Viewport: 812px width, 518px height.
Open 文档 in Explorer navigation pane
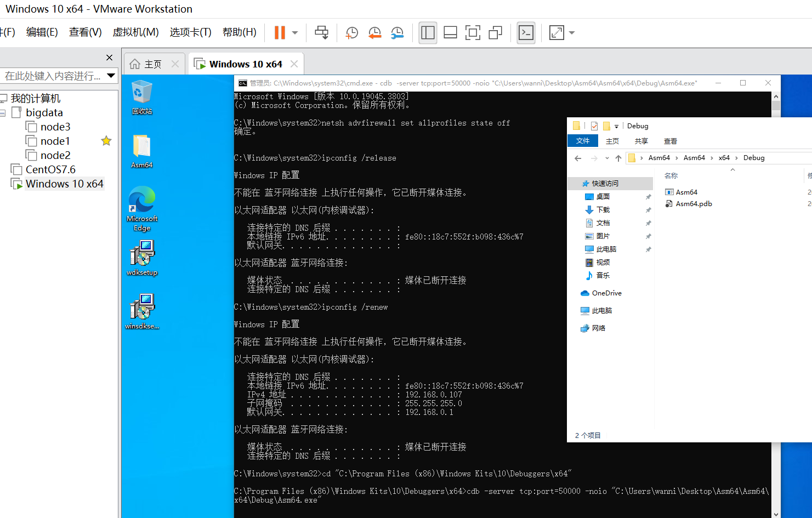603,223
